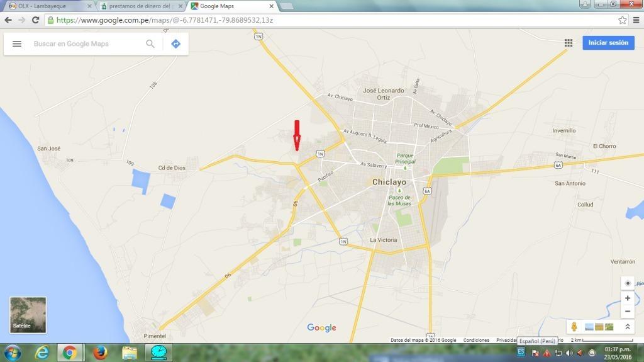Viewport: 644px width, 362px height.
Task: Click the address bar URL
Action: tap(165, 20)
